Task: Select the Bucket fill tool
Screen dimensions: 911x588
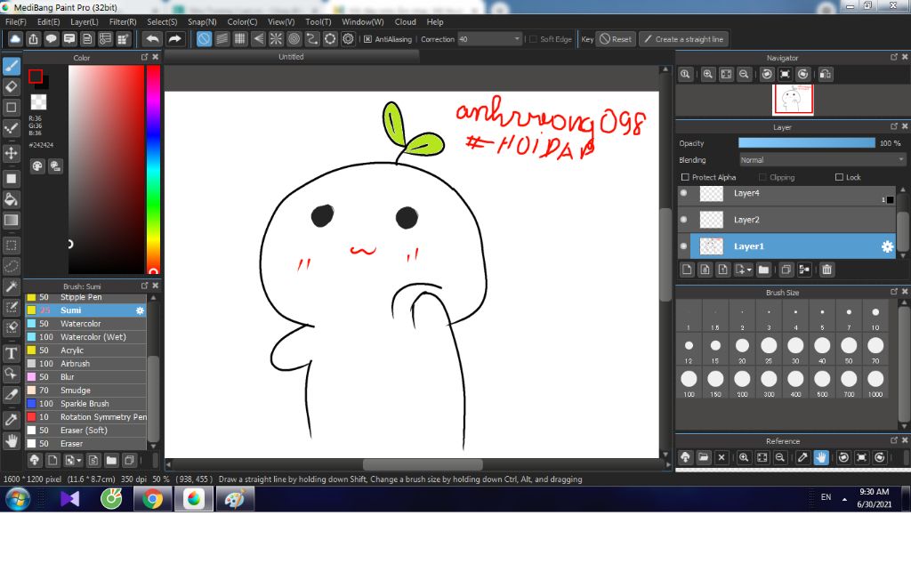Action: click(12, 199)
